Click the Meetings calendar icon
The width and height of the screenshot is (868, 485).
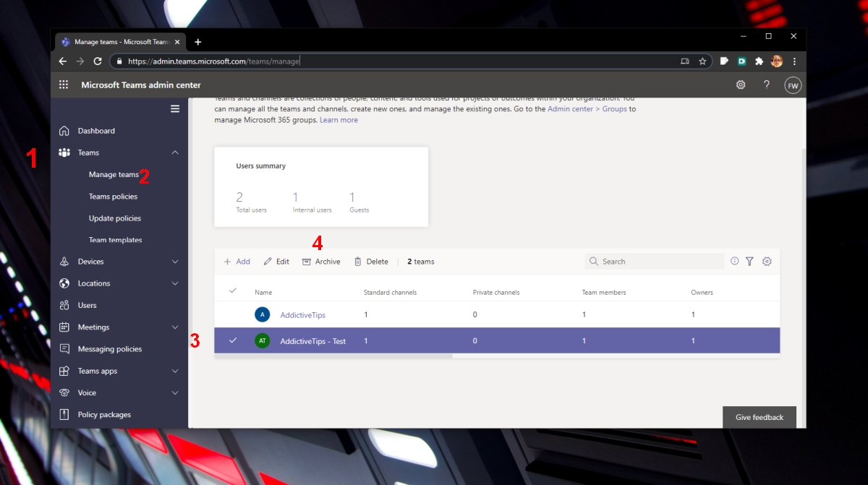click(x=64, y=327)
